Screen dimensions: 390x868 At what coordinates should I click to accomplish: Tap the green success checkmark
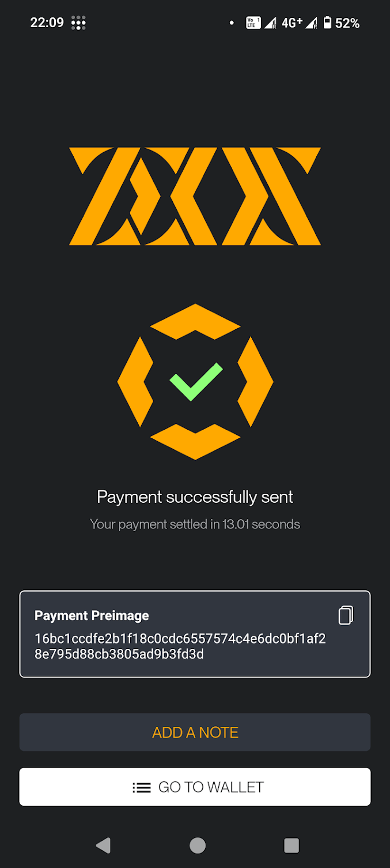click(x=195, y=381)
